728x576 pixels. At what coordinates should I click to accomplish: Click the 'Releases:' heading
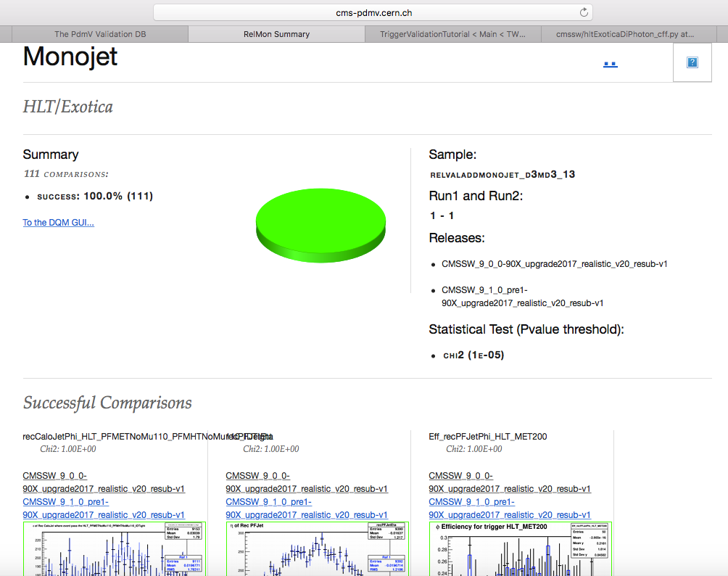[x=457, y=238]
